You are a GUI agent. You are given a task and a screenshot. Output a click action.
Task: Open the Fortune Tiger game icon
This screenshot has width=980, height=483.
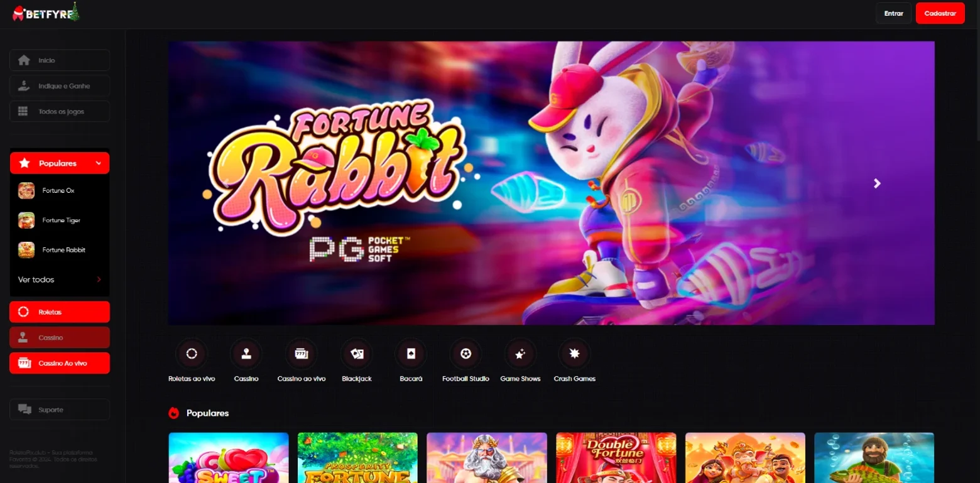[26, 220]
